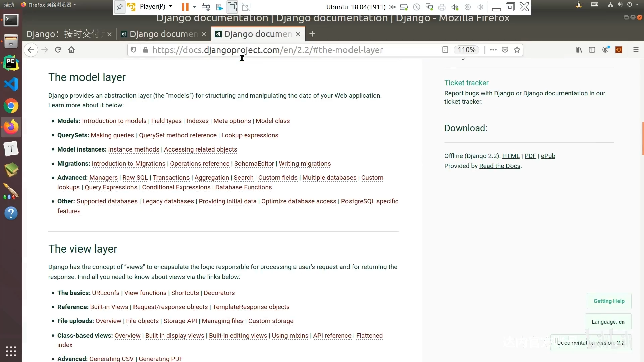Click the Getting Help button
The width and height of the screenshot is (644, 362).
[x=609, y=301]
